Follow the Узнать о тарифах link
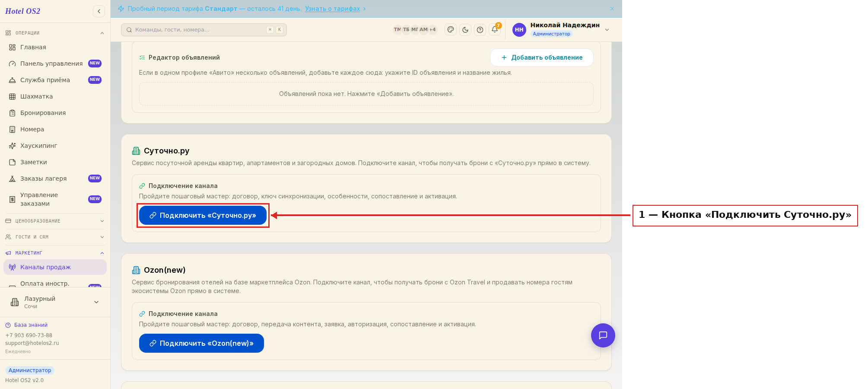868x389 pixels. (332, 9)
